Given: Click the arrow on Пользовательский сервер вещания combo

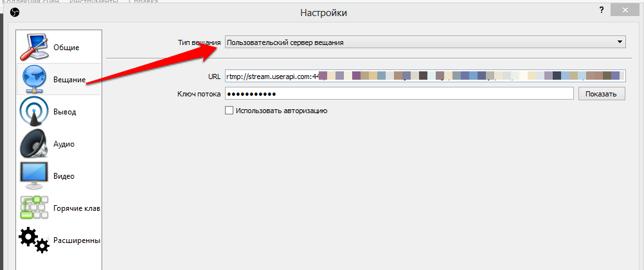Looking at the screenshot, I should 619,42.
